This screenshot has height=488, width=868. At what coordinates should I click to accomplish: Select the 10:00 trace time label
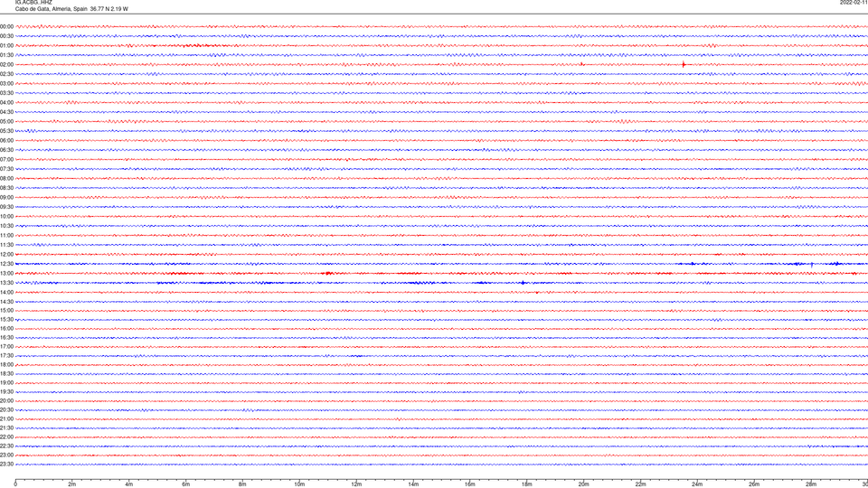6,217
